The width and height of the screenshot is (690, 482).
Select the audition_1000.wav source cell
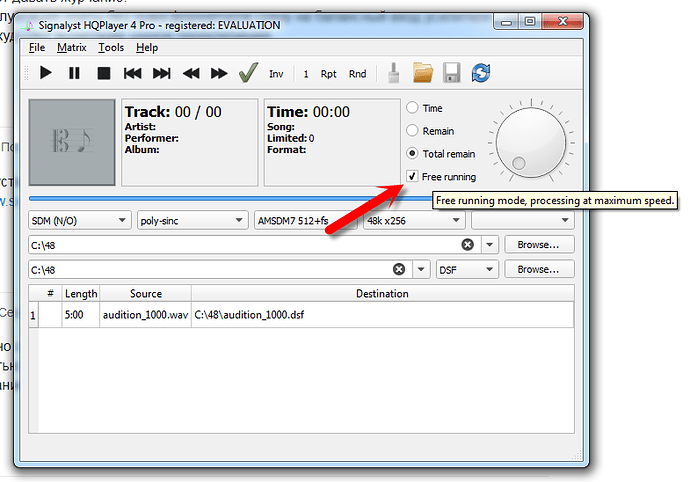tap(146, 315)
